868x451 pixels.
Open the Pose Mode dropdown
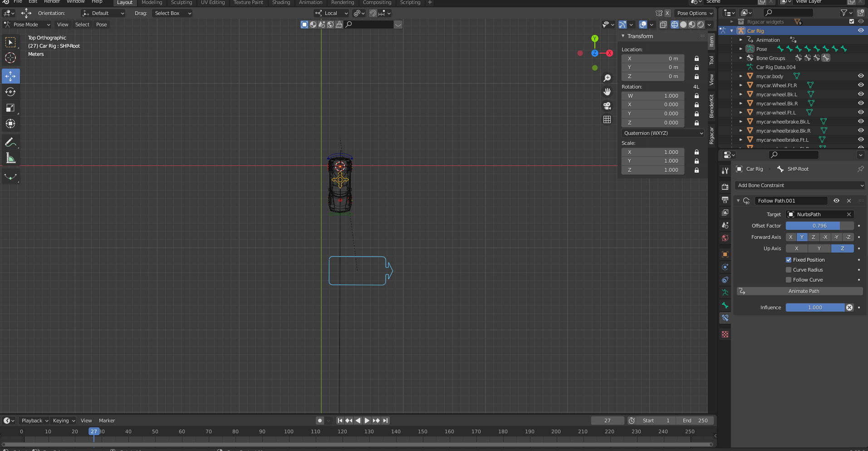pos(27,25)
